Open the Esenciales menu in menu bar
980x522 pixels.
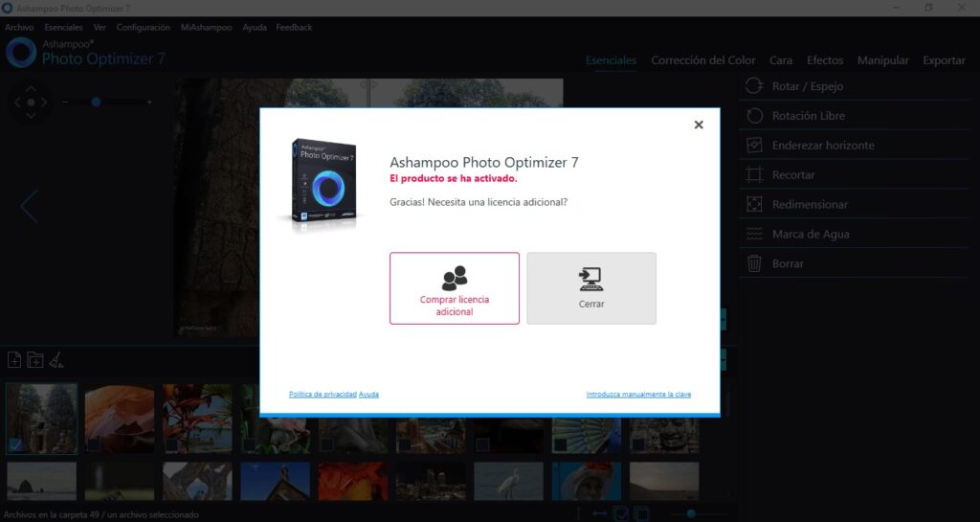[x=63, y=28]
